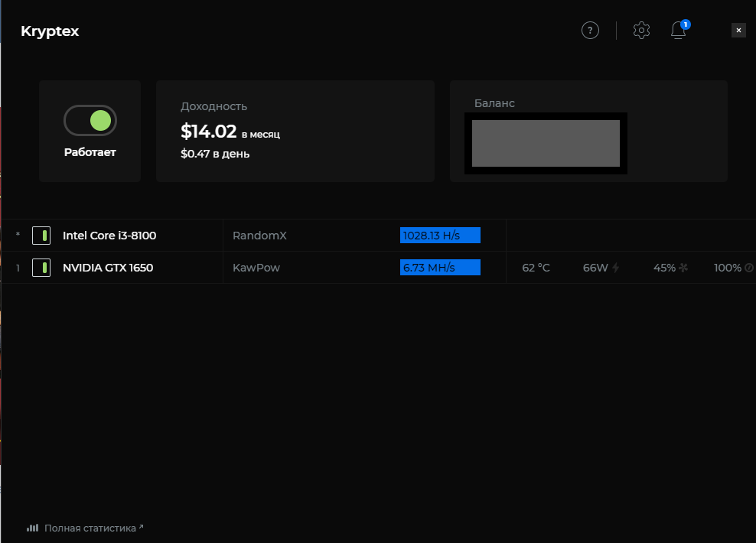Toggle NVIDIA GTX 1650 mining switch

click(x=41, y=268)
